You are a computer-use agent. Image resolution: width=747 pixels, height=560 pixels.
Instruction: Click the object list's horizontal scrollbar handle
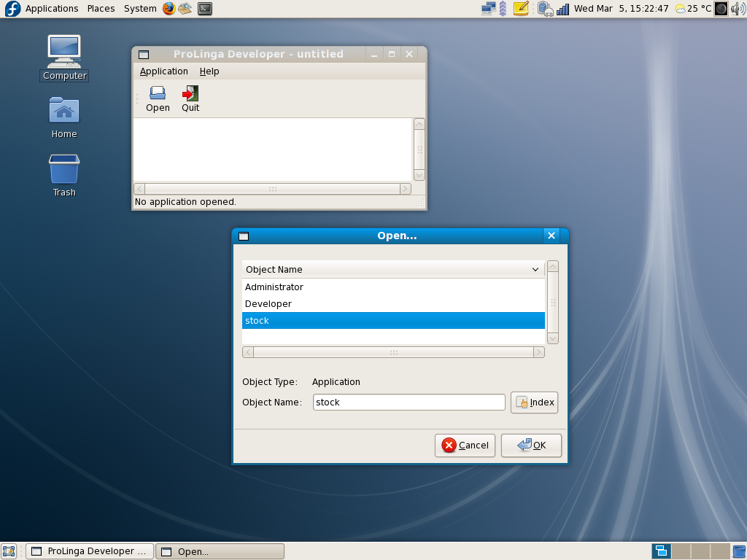(x=393, y=352)
